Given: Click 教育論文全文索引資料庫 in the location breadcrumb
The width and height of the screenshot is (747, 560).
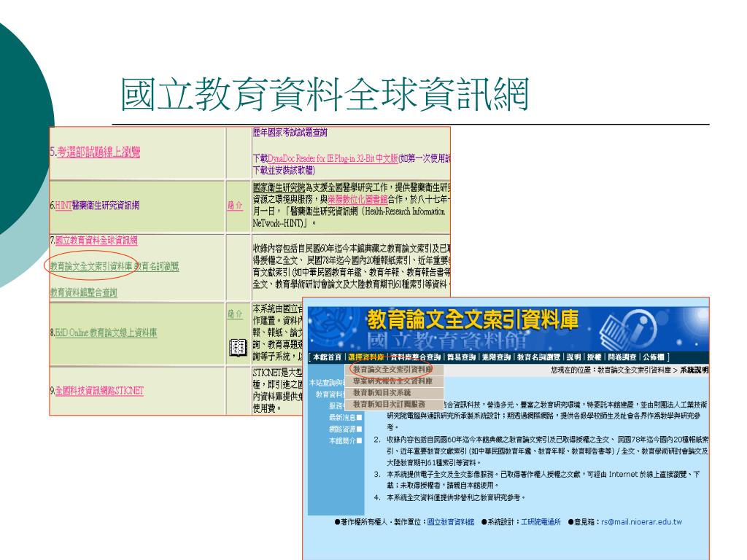Looking at the screenshot, I should pyautogui.click(x=635, y=370).
